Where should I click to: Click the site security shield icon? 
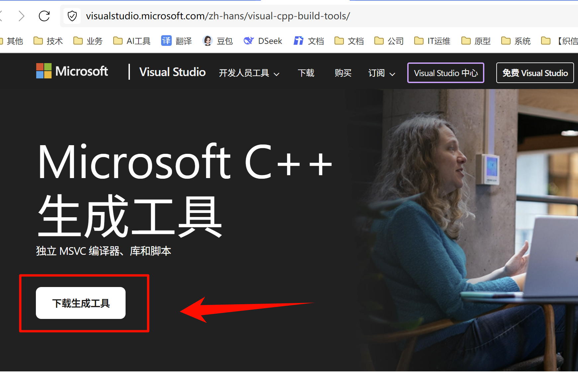tap(72, 16)
